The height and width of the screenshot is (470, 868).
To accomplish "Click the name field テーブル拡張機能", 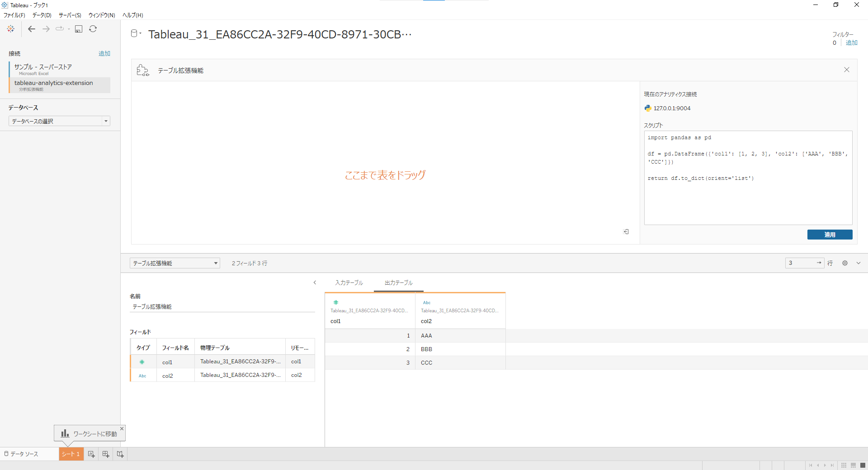I will (222, 307).
